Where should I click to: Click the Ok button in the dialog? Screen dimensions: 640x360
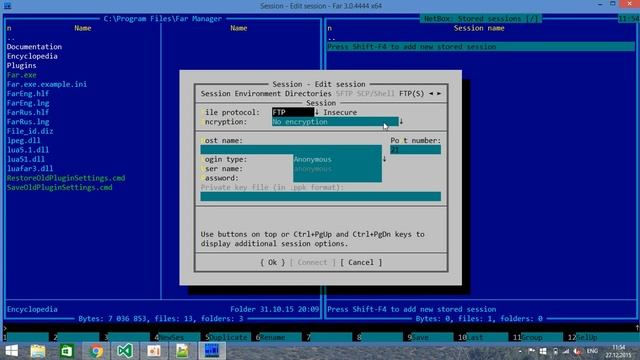tap(272, 262)
